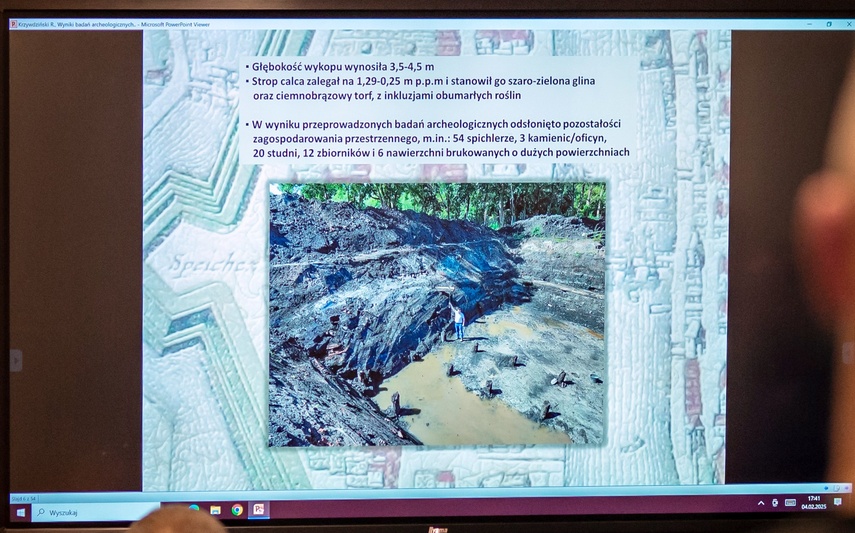Open the Windows notification center

tap(838, 502)
